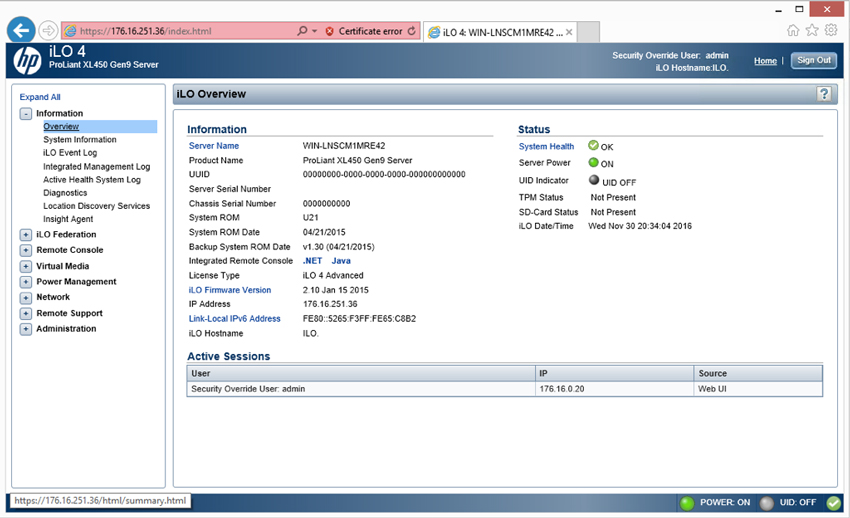This screenshot has height=518, width=850.
Task: Click the iLO Firmware Version link
Action: [x=230, y=290]
